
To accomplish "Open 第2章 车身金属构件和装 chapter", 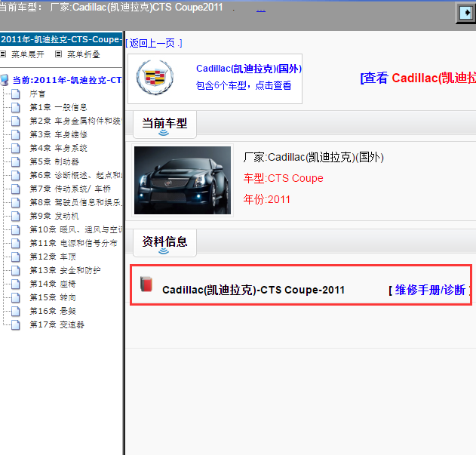I will (75, 121).
